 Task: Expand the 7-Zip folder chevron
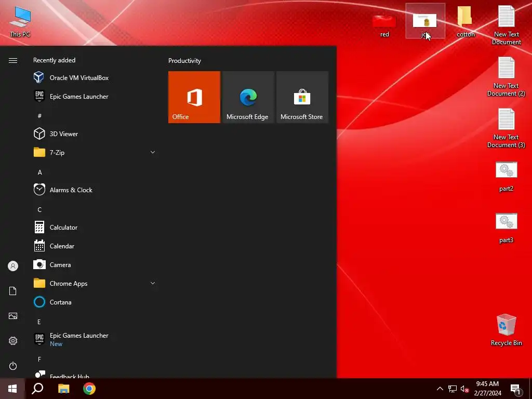point(153,152)
